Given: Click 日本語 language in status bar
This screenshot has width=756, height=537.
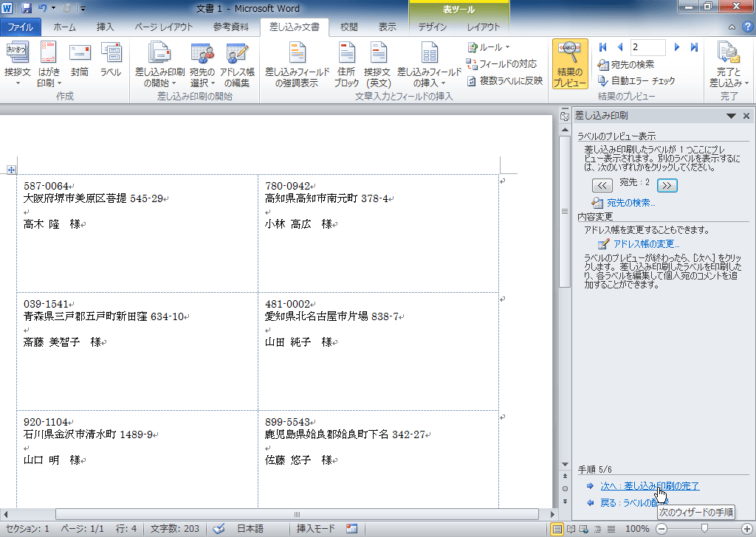Looking at the screenshot, I should pos(250,528).
